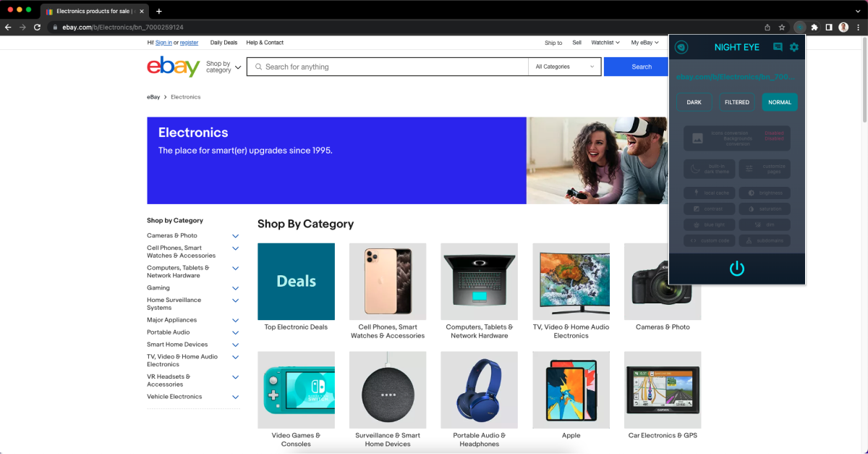Open Car Electronics & GPS thumbnail
The width and height of the screenshot is (868, 454).
663,390
